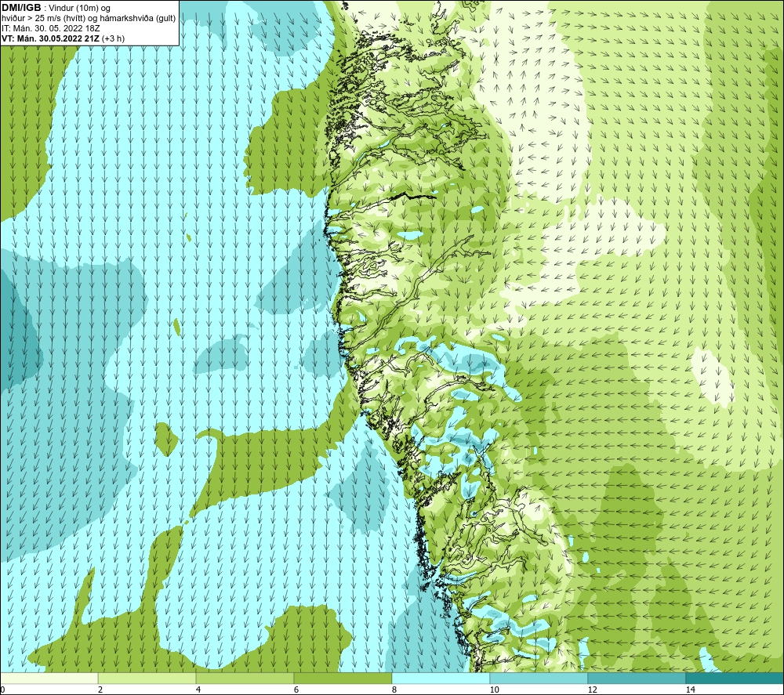The image size is (784, 695).
Task: Click the '6' scale label
Action: 296,690
